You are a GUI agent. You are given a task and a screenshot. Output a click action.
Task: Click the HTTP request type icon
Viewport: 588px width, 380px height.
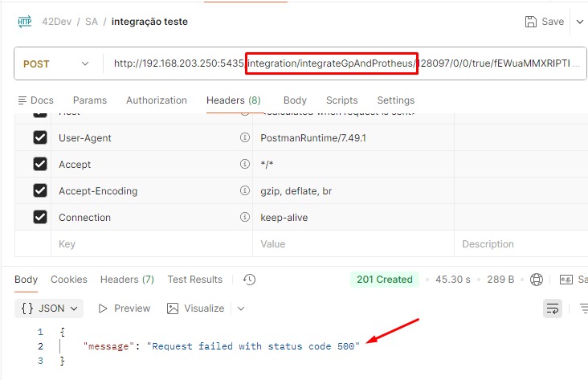click(24, 22)
